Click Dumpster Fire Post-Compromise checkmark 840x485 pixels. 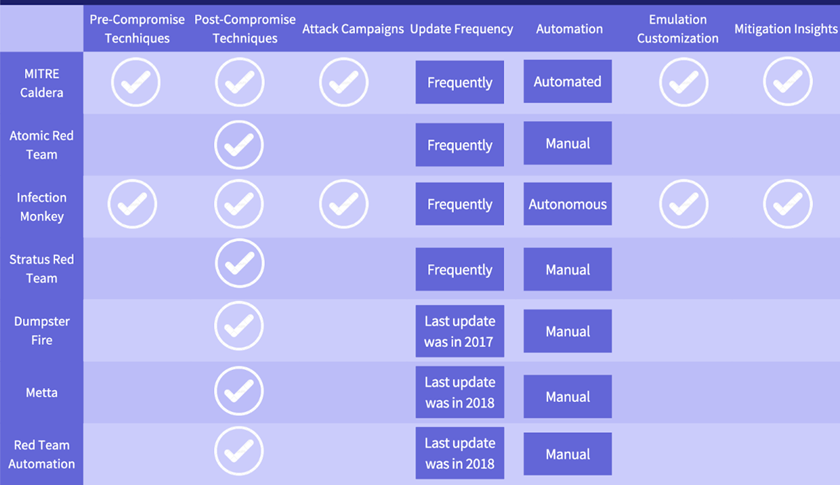[x=239, y=326]
